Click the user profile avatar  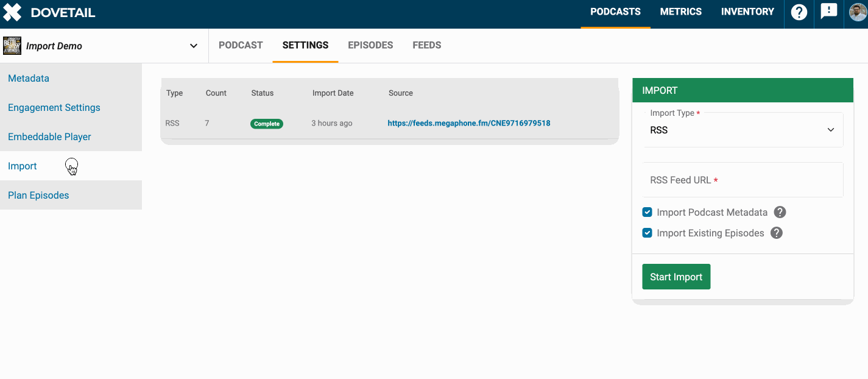pos(858,12)
